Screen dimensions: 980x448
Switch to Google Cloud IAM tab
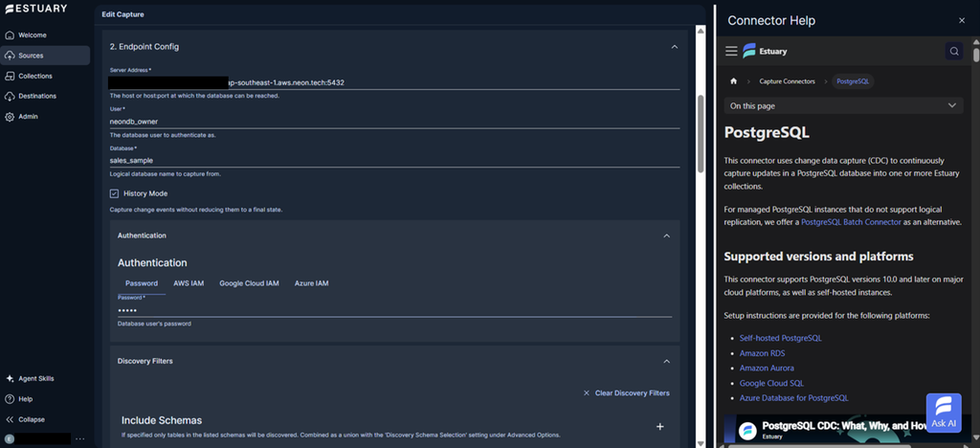(x=249, y=283)
